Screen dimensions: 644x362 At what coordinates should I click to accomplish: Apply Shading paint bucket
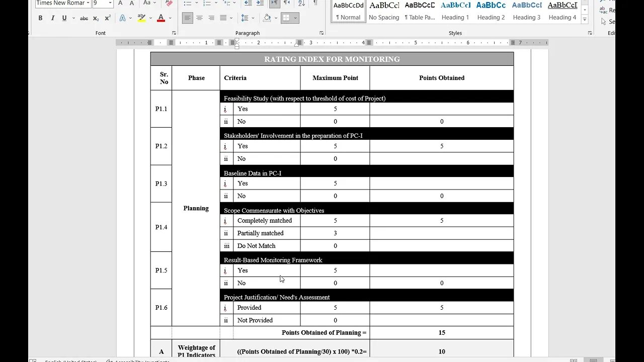tap(267, 18)
